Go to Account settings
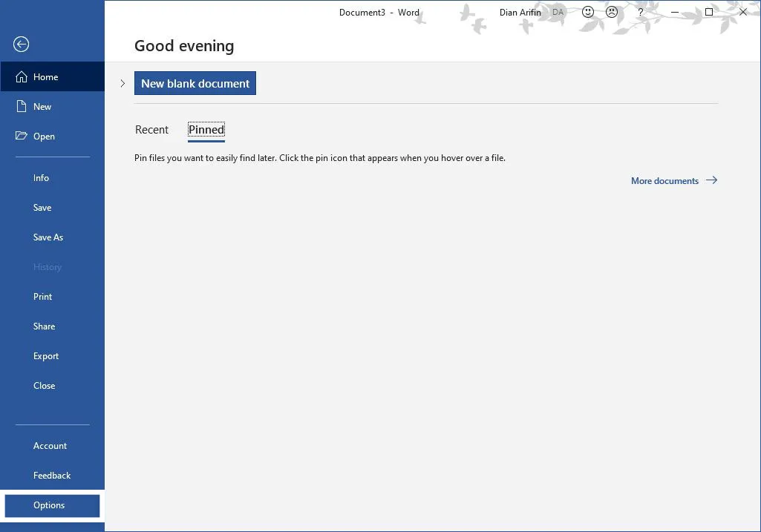 point(49,445)
